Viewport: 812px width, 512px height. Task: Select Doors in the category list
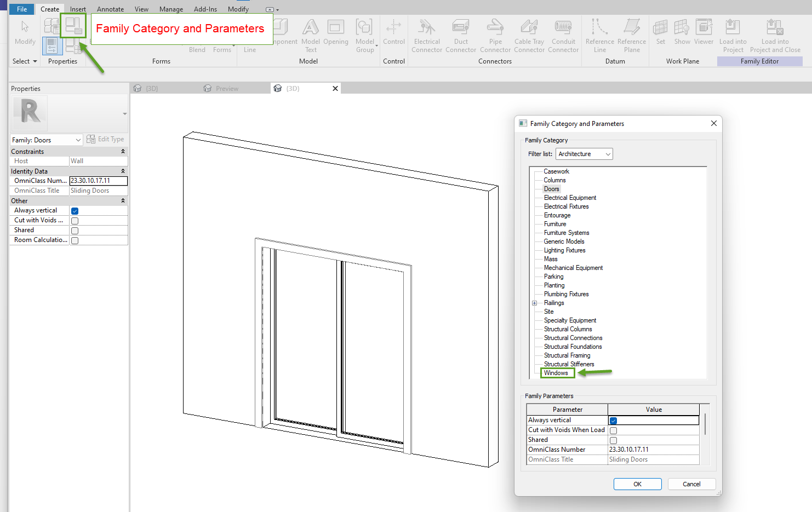[551, 189]
